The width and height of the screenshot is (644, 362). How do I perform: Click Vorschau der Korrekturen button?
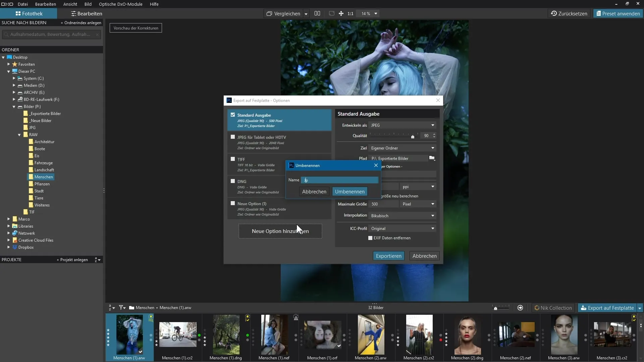[136, 28]
